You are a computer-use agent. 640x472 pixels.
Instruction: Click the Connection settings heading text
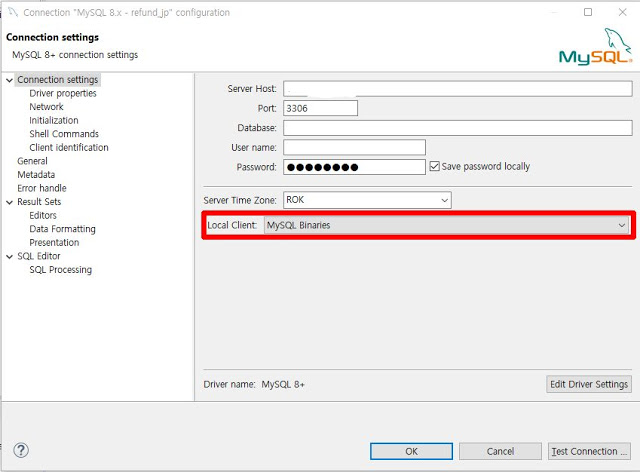pyautogui.click(x=52, y=37)
